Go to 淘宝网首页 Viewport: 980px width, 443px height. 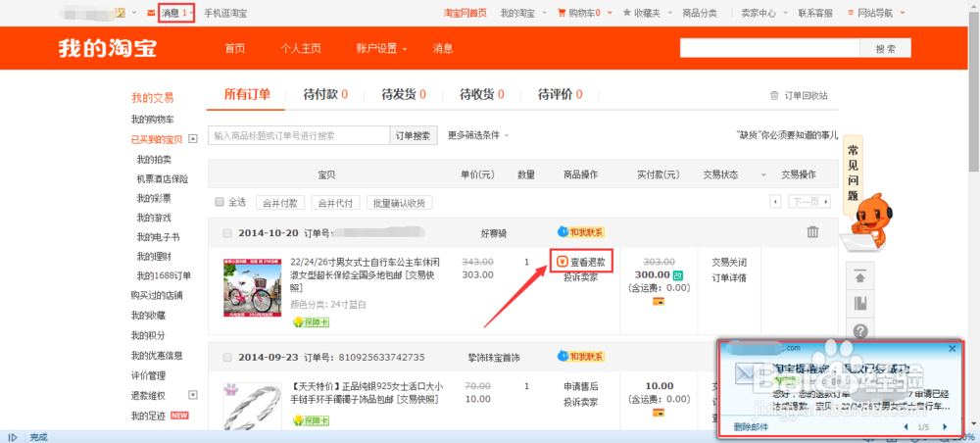click(465, 13)
